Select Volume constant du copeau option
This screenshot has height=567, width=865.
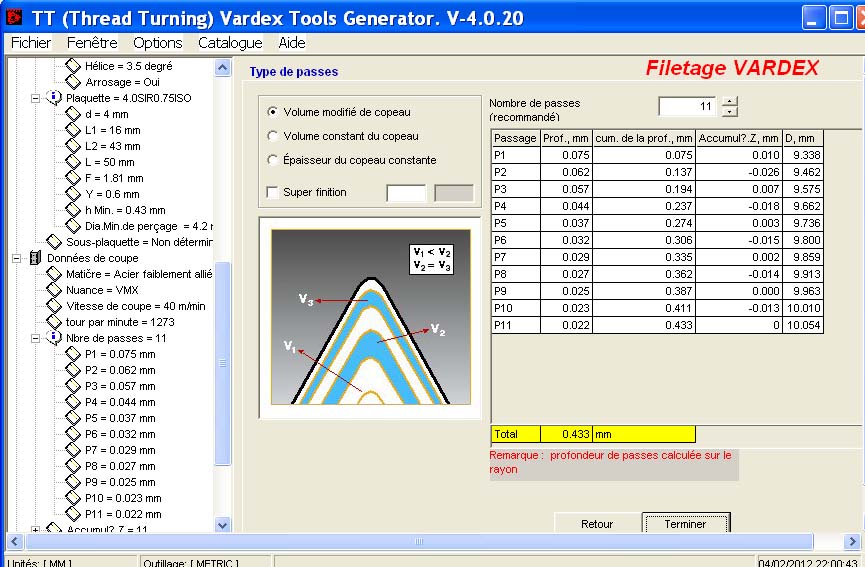pos(273,136)
